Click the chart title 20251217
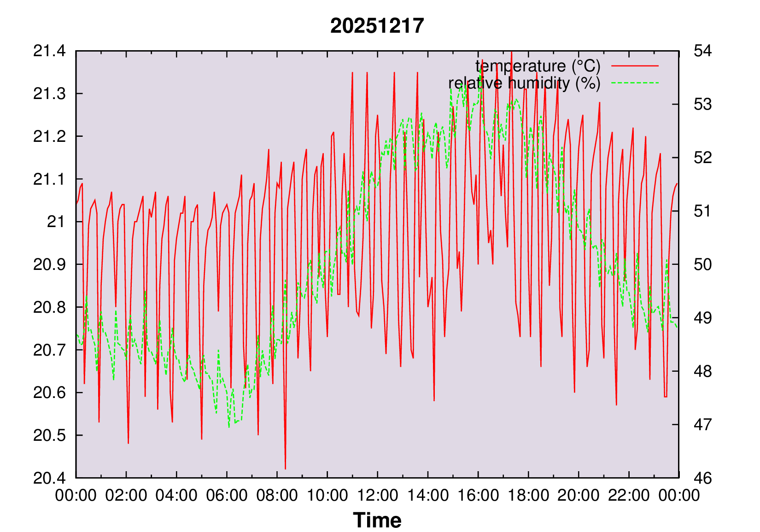 [377, 26]
